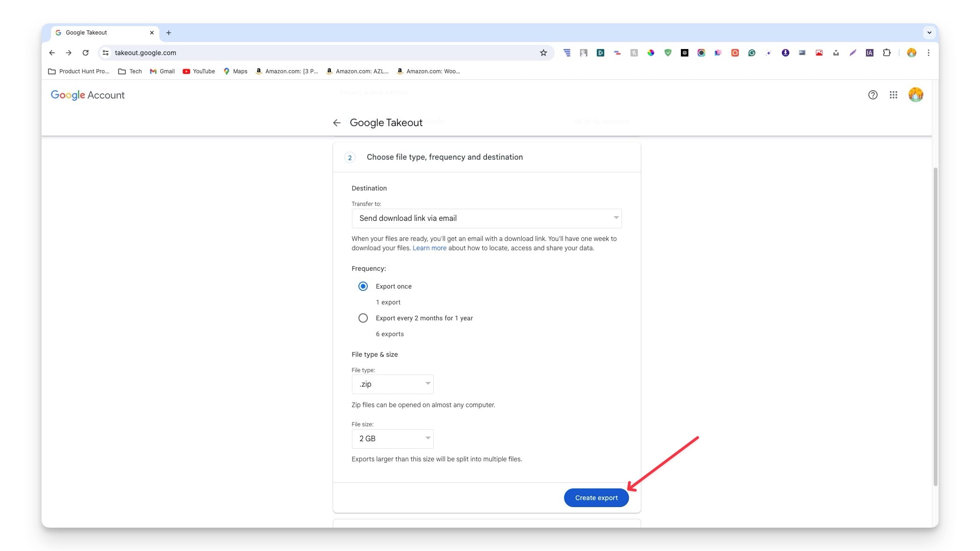Open the green shield ad blocker extension

668,53
